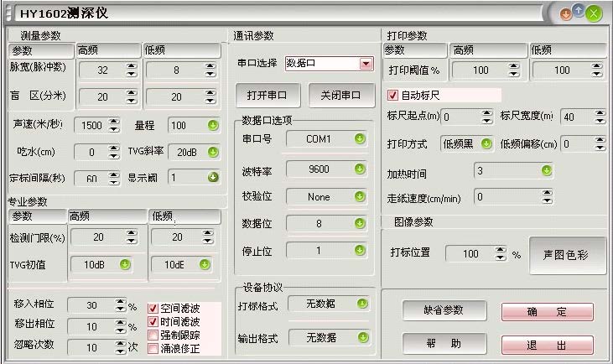613x364 pixels.
Task: Click the orange down-arrow icon in title bar
Action: pos(566,15)
